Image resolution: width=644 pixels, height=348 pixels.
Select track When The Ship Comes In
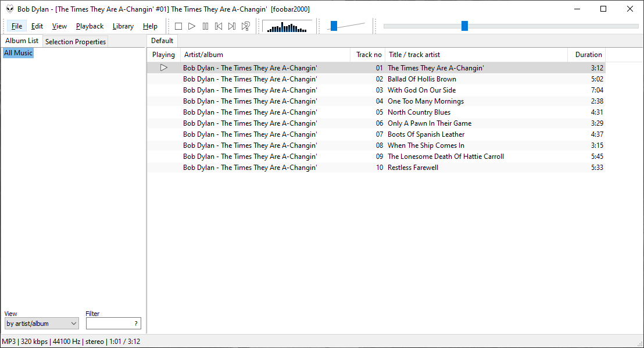point(376,145)
